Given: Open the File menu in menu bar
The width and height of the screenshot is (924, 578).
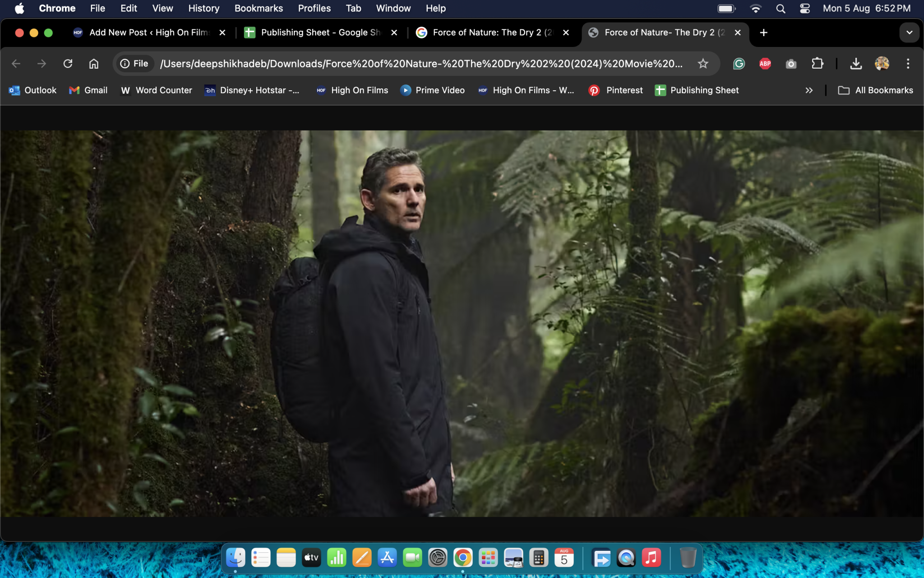Looking at the screenshot, I should 97,8.
